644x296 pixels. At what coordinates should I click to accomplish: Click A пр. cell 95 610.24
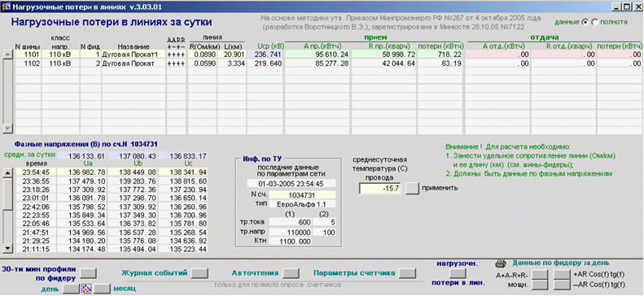point(318,54)
